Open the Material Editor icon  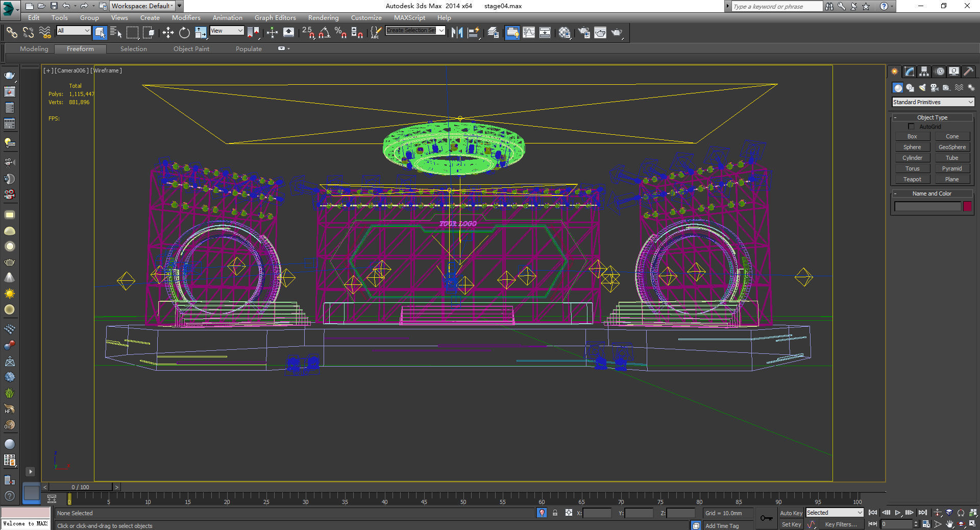coord(564,33)
